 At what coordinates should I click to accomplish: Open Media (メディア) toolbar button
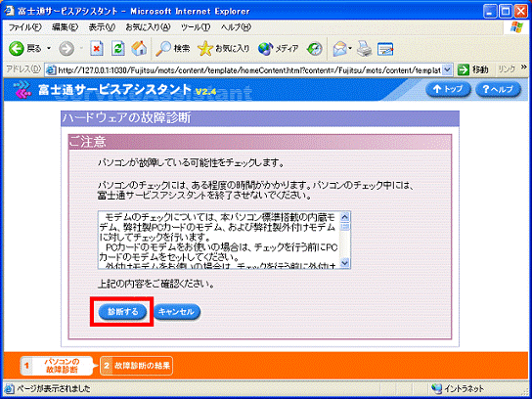[278, 49]
